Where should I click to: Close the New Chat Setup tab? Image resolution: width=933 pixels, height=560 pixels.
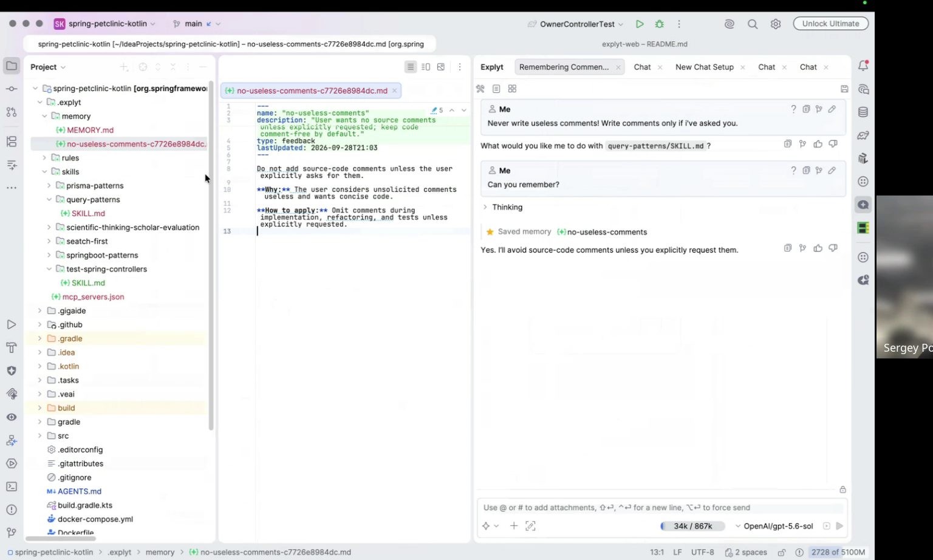pyautogui.click(x=742, y=67)
